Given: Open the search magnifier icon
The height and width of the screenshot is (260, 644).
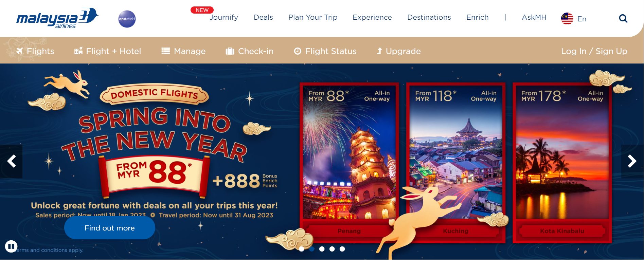Looking at the screenshot, I should 623,18.
